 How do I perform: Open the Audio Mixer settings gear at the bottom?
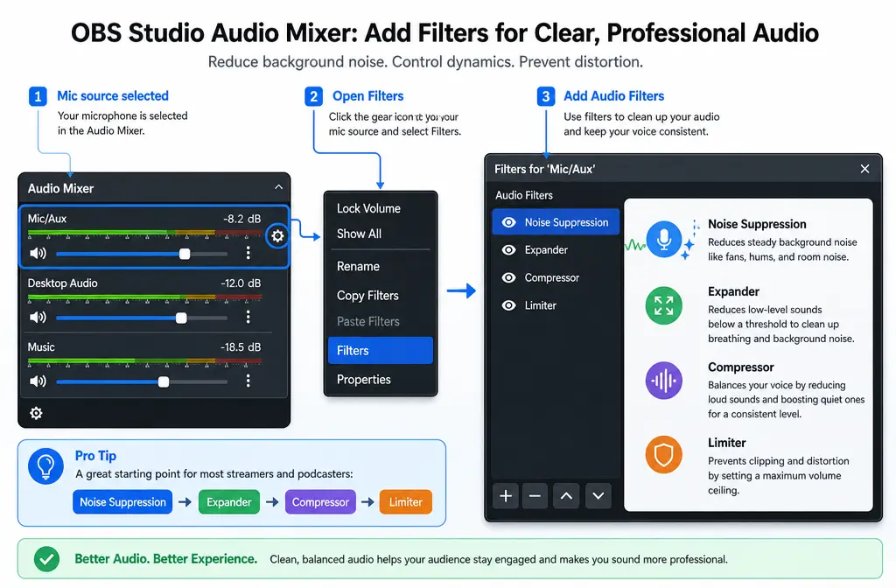(x=36, y=413)
